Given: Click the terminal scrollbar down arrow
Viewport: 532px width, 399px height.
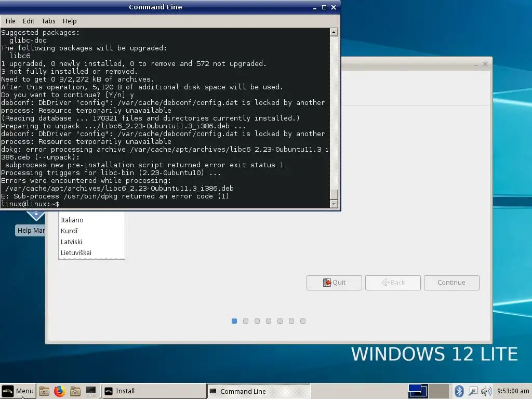Looking at the screenshot, I should pyautogui.click(x=334, y=204).
